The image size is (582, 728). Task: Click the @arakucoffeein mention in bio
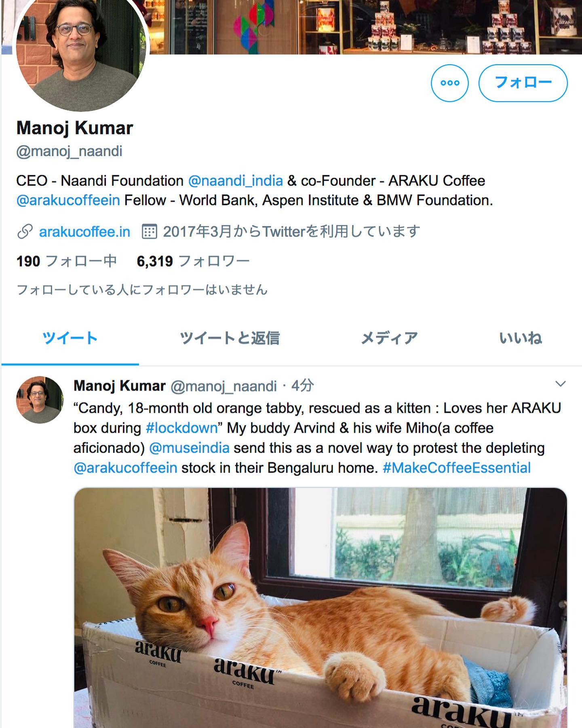[x=68, y=200]
